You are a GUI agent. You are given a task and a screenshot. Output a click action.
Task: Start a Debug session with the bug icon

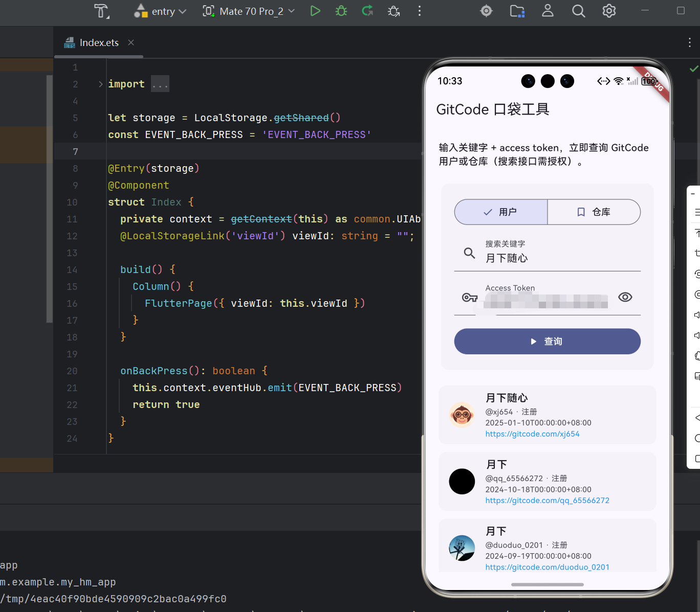click(341, 11)
